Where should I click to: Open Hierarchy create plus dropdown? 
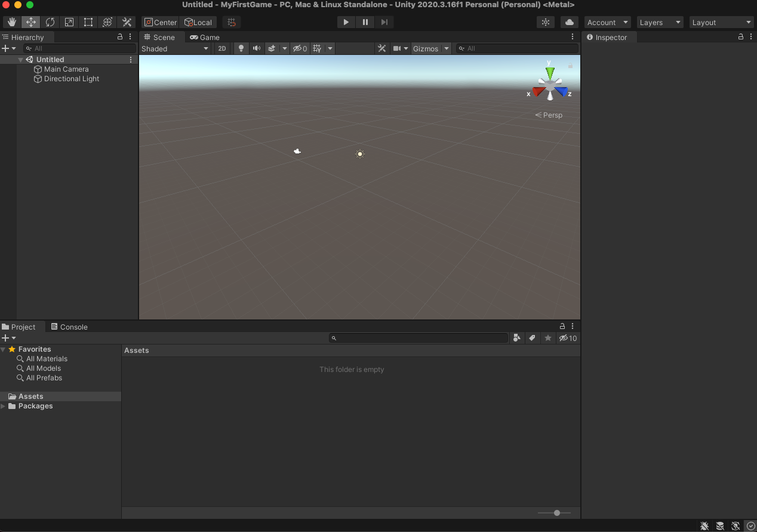(9, 48)
